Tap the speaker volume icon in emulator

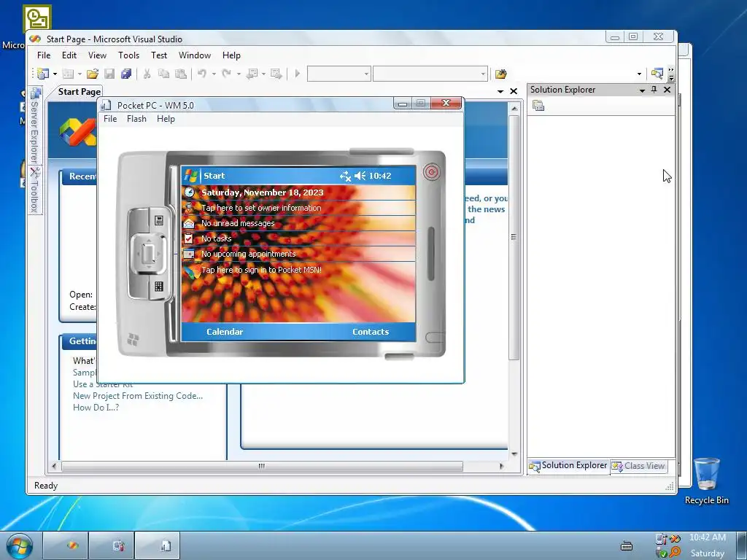(360, 176)
